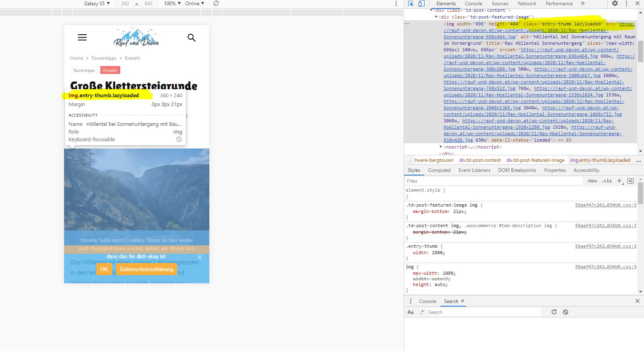
Task: Activate the inspect element picker tool
Action: 411,3
